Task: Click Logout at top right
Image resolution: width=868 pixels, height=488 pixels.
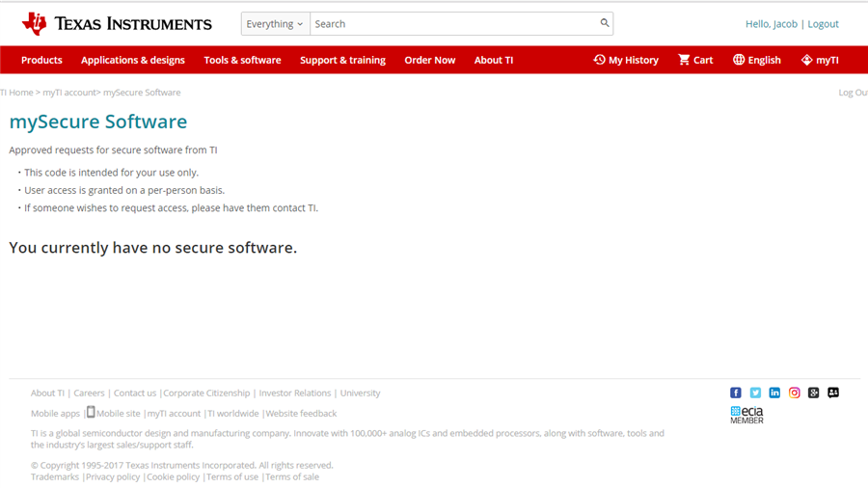Action: click(824, 24)
